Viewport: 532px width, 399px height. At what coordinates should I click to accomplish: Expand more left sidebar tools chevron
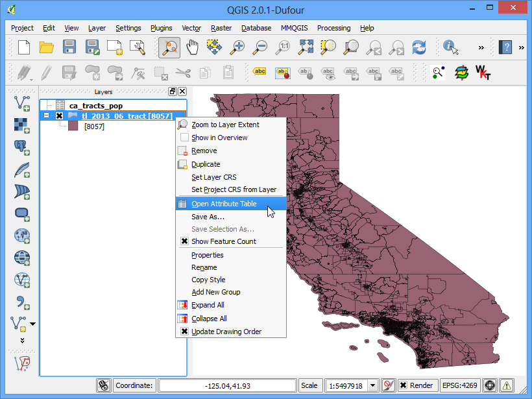pyautogui.click(x=22, y=341)
